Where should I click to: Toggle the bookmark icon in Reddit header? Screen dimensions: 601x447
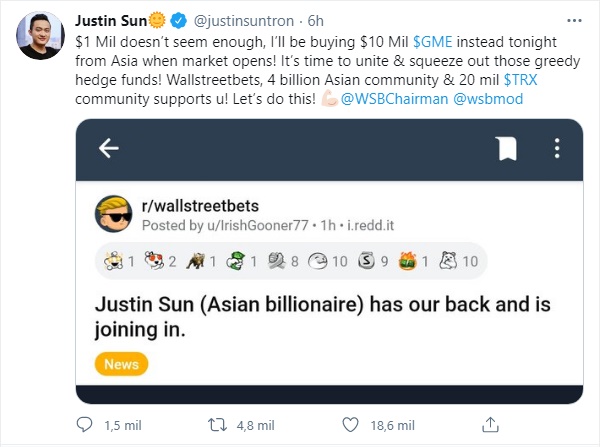pyautogui.click(x=507, y=148)
